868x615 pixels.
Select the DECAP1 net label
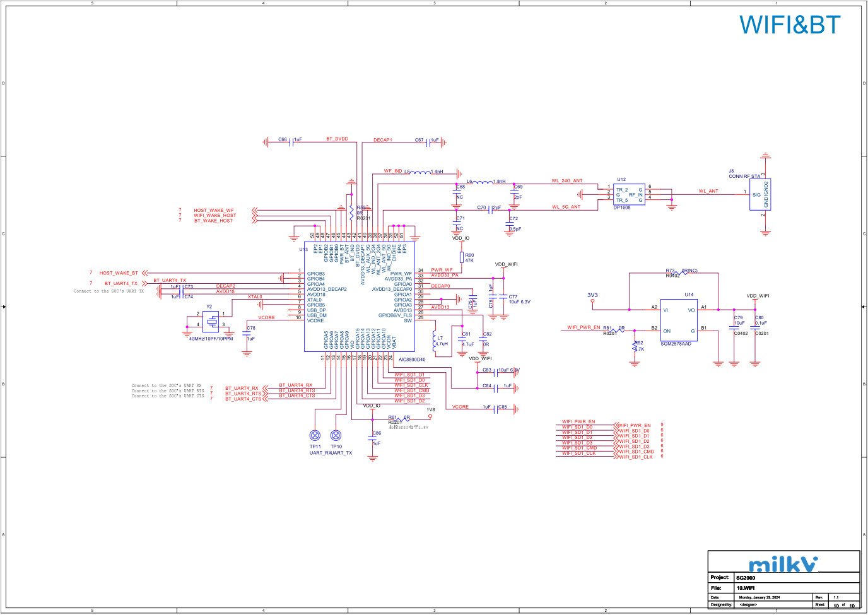tap(383, 140)
